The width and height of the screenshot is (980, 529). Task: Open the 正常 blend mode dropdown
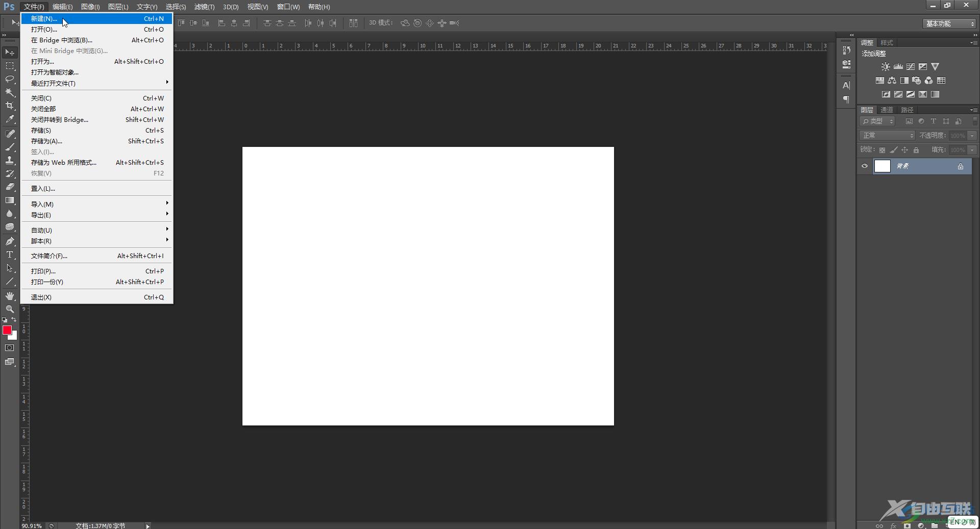(x=888, y=136)
